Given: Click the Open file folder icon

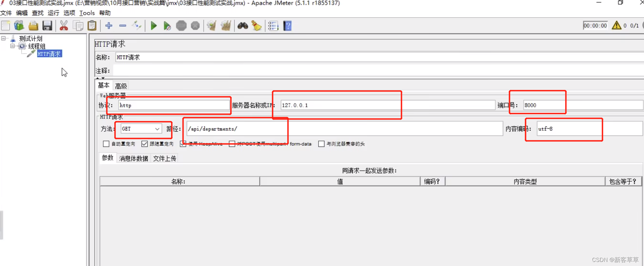Looking at the screenshot, I should 33,26.
